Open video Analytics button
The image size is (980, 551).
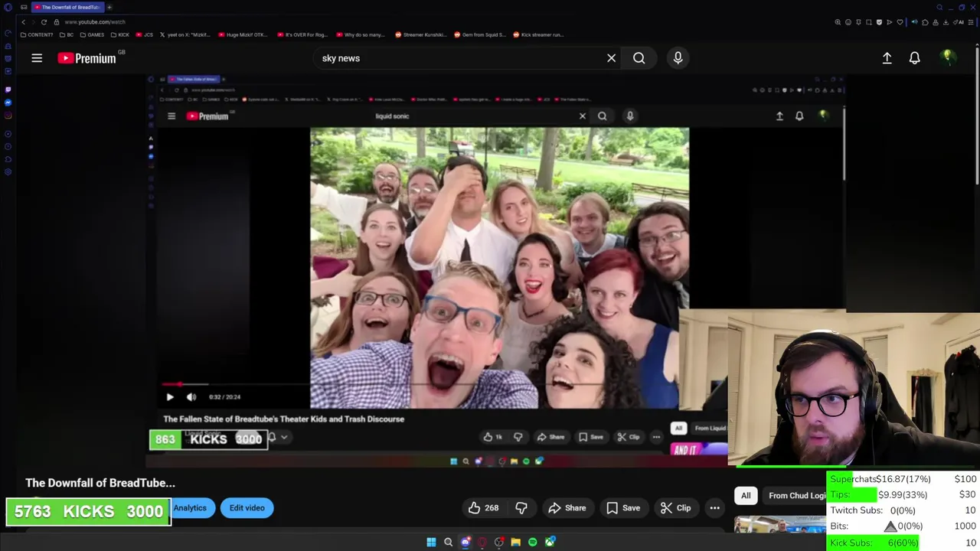(190, 508)
